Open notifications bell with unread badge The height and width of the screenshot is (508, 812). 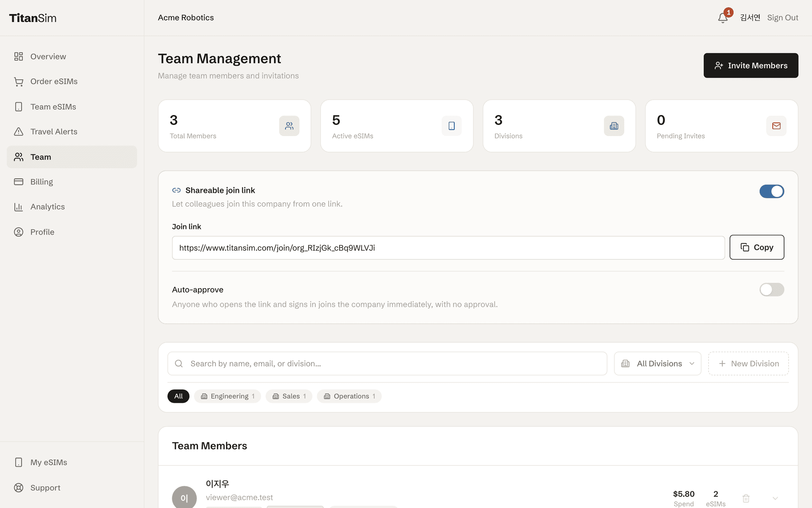[x=723, y=18]
